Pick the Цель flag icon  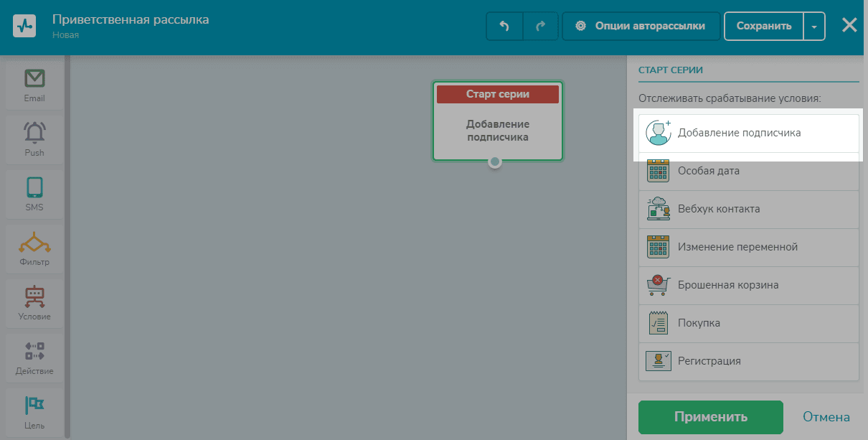34,406
